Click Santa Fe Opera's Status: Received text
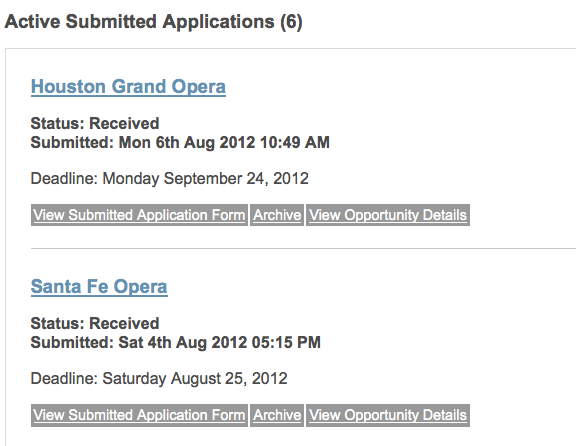This screenshot has width=576, height=446. (x=95, y=323)
